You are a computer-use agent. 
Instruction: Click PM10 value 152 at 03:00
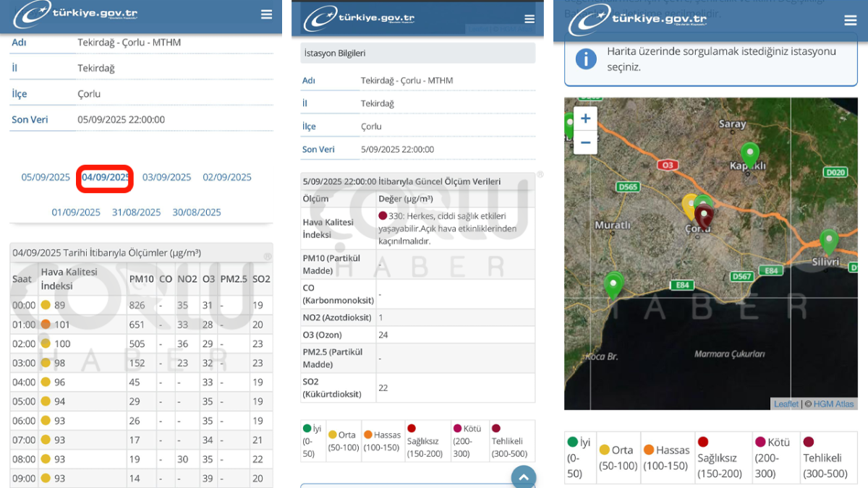[x=137, y=363]
